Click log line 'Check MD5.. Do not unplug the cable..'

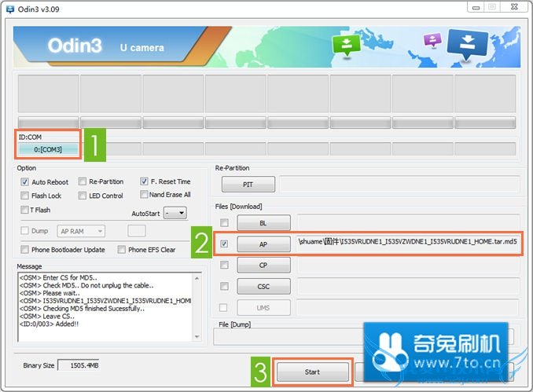[98, 285]
